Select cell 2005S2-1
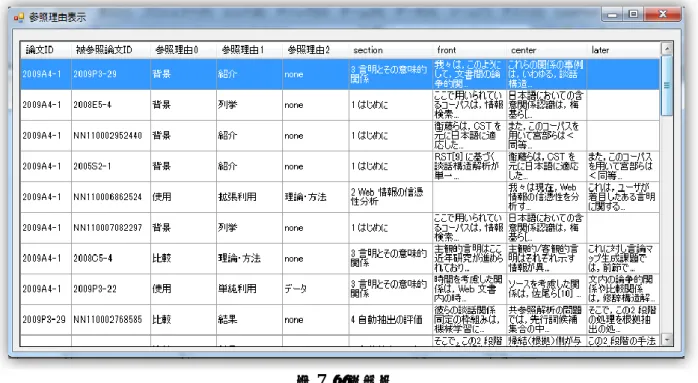The image size is (698, 383). point(110,167)
